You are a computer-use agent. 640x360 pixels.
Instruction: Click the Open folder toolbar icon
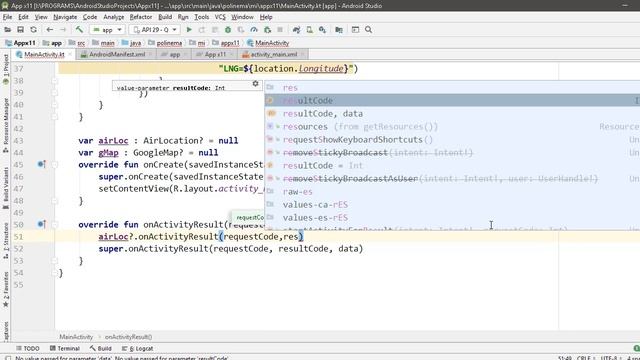(7, 30)
